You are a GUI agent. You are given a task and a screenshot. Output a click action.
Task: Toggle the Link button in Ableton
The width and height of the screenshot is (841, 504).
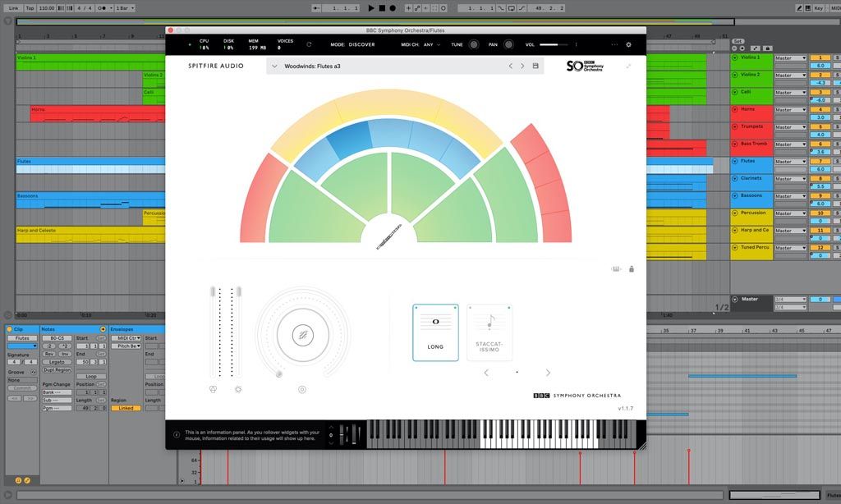pos(13,8)
